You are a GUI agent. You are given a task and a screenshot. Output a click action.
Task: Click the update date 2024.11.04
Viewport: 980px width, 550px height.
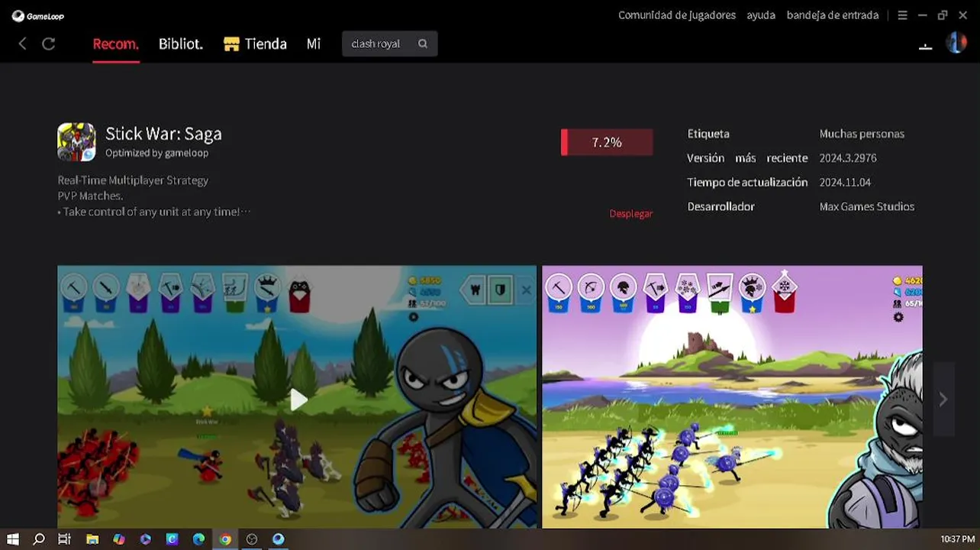[x=845, y=183]
